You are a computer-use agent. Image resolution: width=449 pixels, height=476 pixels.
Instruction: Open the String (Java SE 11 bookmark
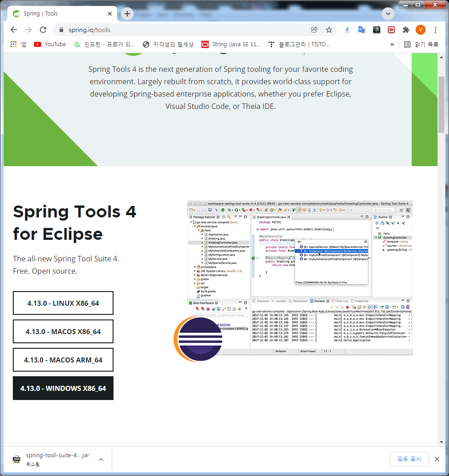click(x=231, y=44)
